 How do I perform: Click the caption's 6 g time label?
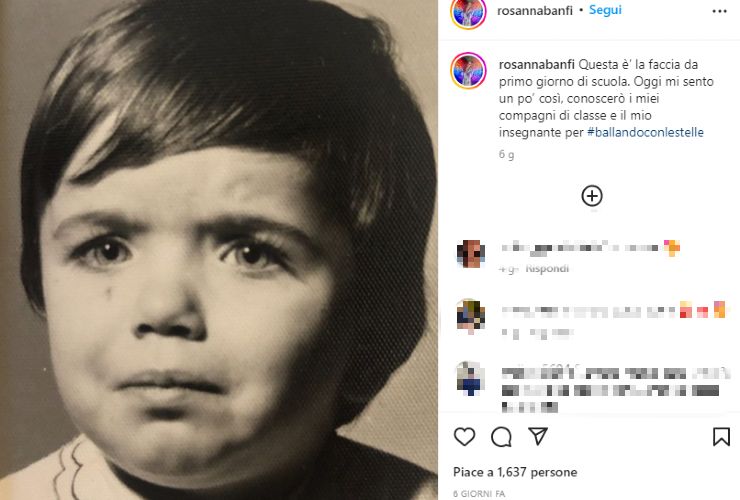[506, 155]
